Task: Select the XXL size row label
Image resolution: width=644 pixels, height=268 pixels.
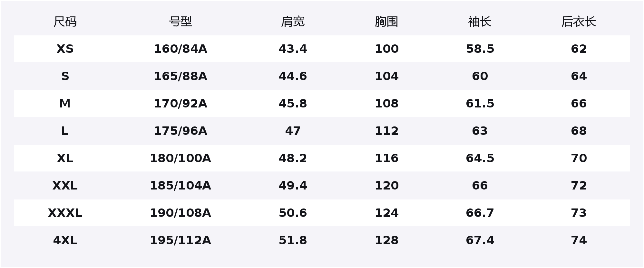Action: (x=65, y=186)
